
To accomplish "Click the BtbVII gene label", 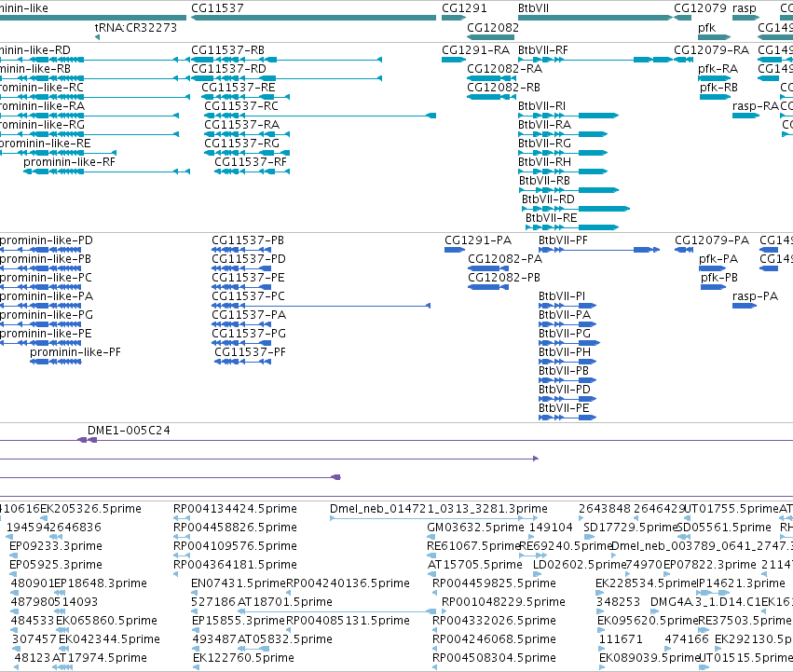I will coord(534,8).
